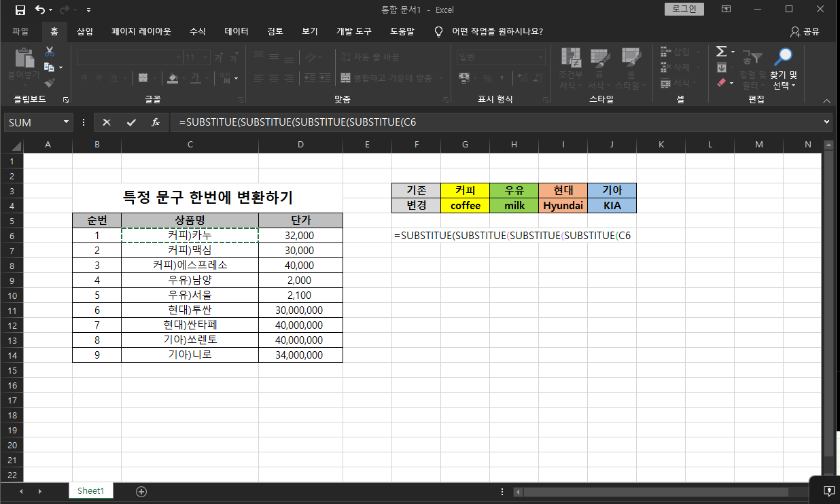Viewport: 840px width, 504px height.
Task: Click the 로그인 button
Action: (x=684, y=10)
